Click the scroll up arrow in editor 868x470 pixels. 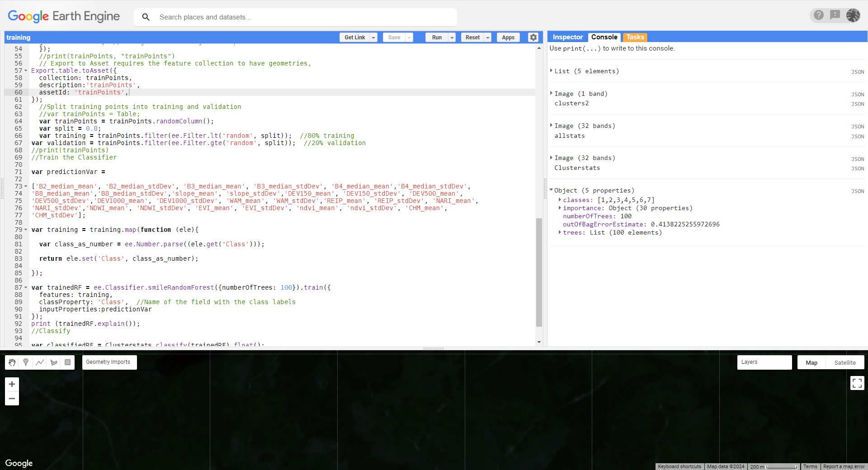[x=539, y=48]
